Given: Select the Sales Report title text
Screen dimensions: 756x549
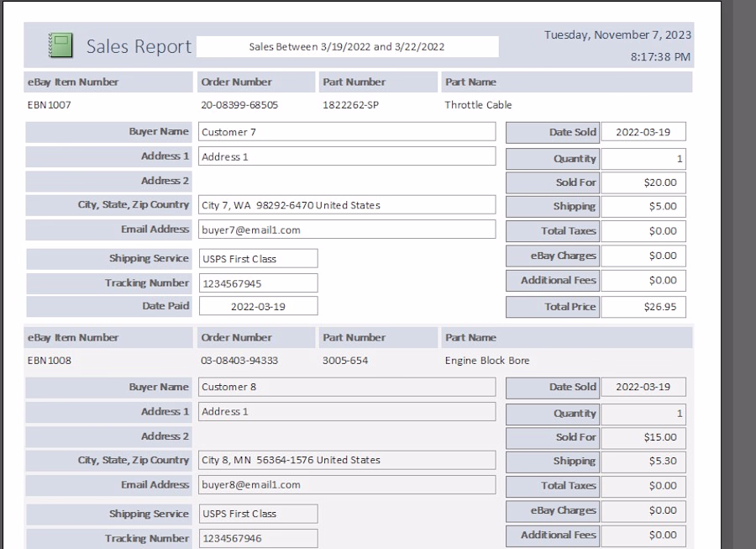Looking at the screenshot, I should pyautogui.click(x=139, y=46).
